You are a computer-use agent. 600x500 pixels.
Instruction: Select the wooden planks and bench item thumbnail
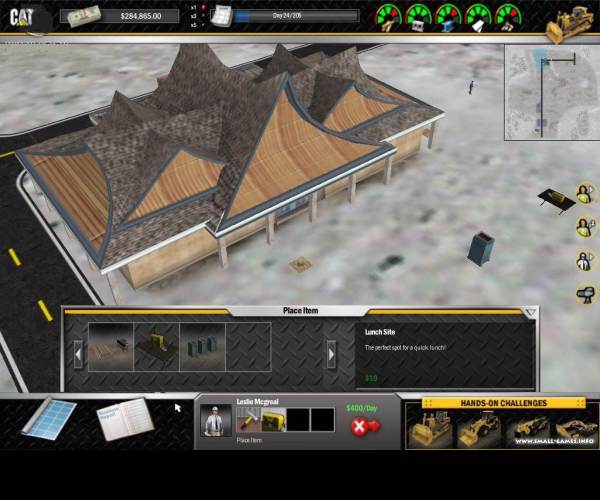[x=111, y=347]
